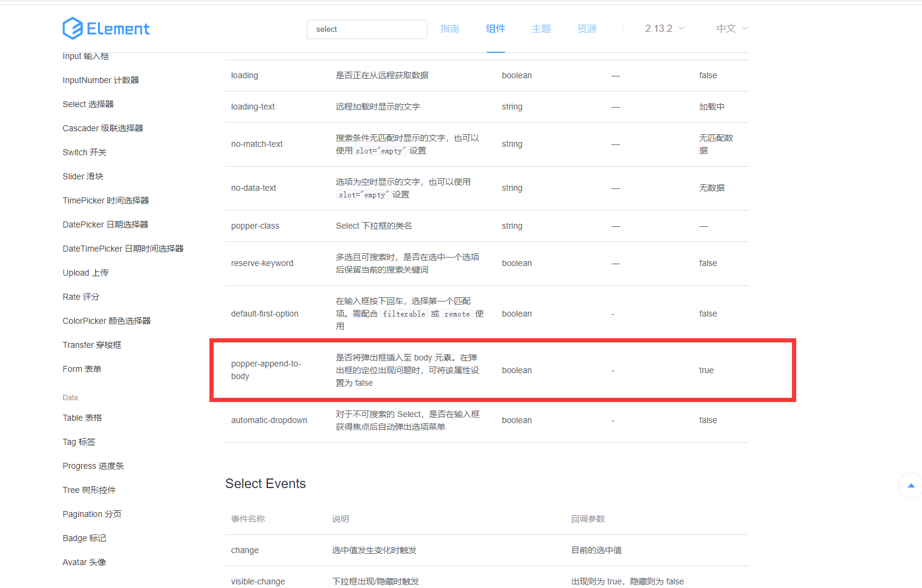Open Progress 进度条 in sidebar
The height and width of the screenshot is (588, 922).
tap(93, 466)
